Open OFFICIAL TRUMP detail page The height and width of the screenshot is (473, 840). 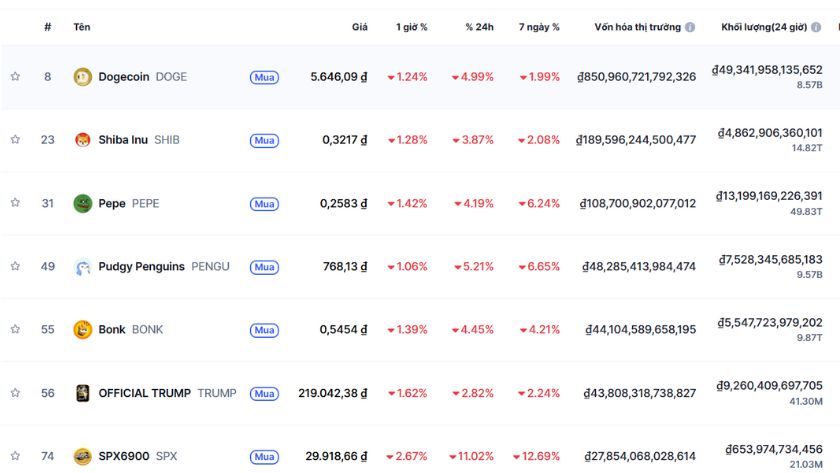[167, 393]
